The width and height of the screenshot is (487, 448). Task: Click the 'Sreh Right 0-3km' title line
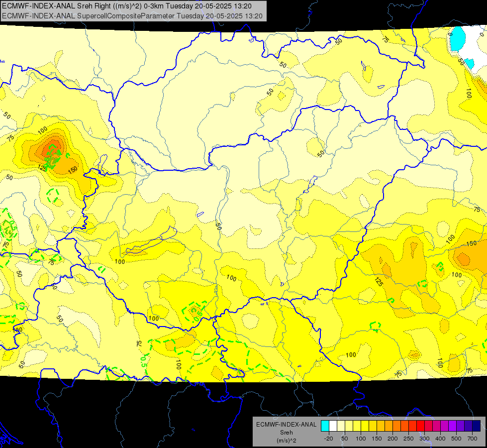pyautogui.click(x=127, y=6)
